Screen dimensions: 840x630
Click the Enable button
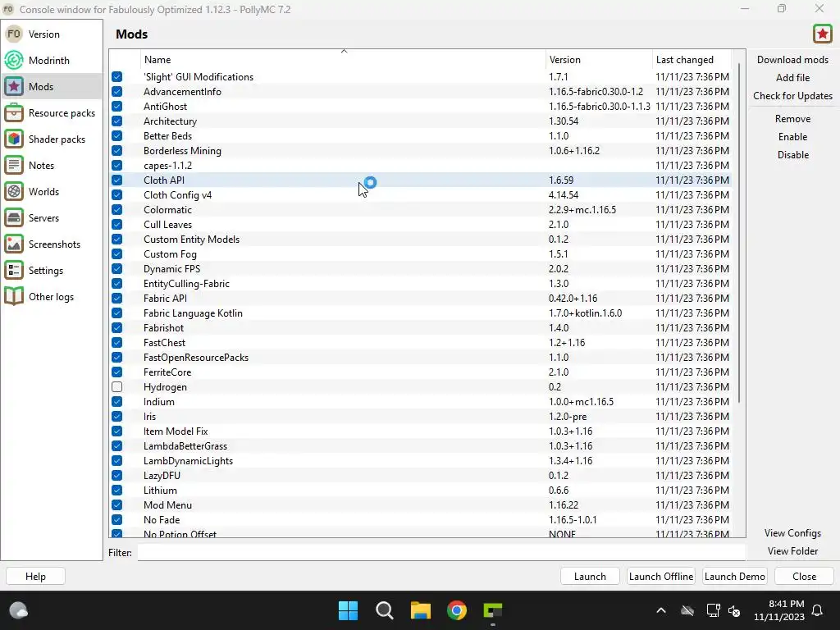pos(792,137)
